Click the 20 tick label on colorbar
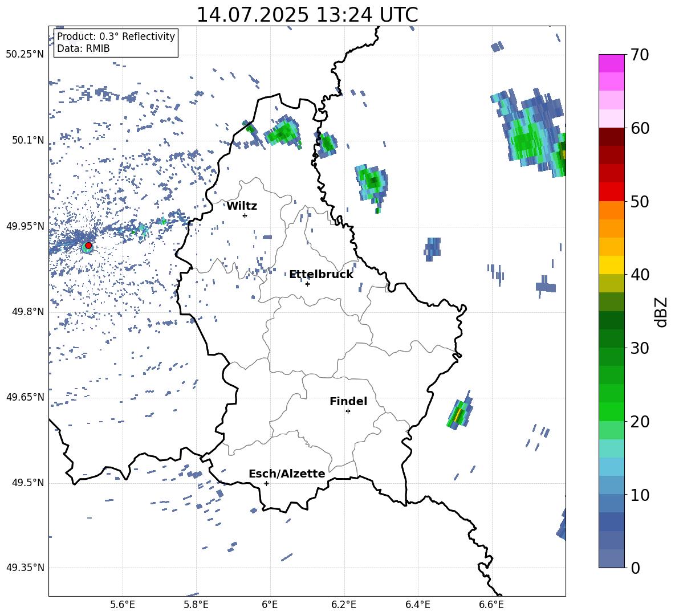Image resolution: width=675 pixels, height=616 pixels. pos(640,421)
